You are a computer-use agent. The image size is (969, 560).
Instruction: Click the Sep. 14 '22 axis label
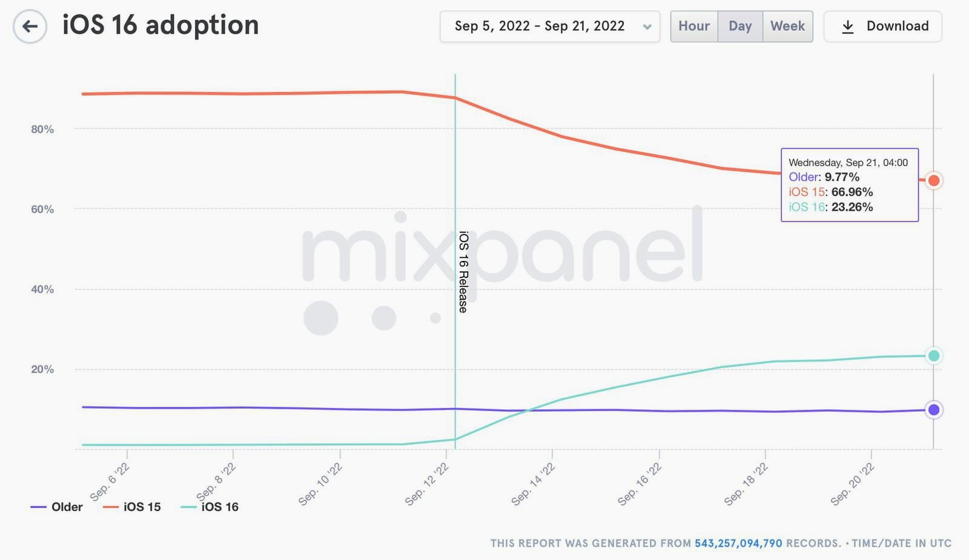click(x=533, y=484)
